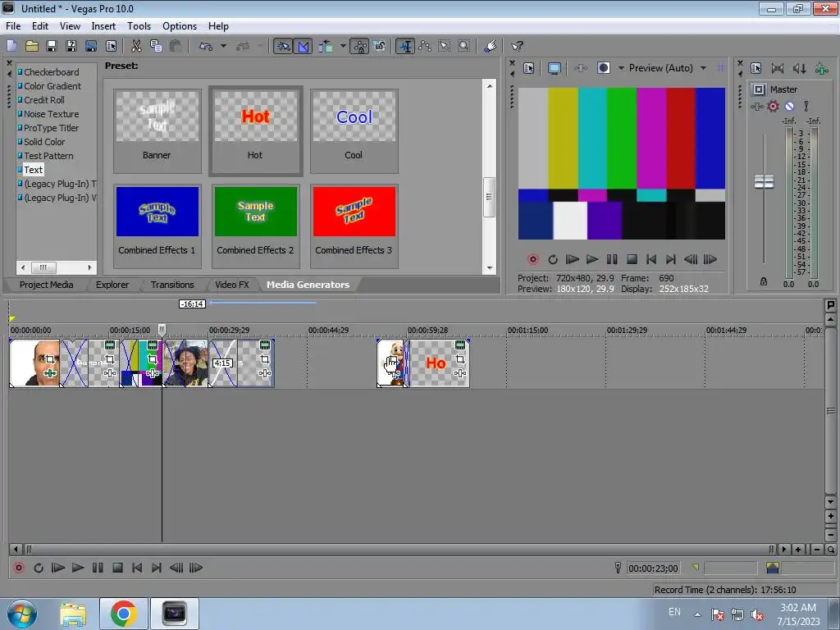Viewport: 840px width, 630px height.
Task: Open the Project Properties icon in the toolbar
Action: coord(111,46)
